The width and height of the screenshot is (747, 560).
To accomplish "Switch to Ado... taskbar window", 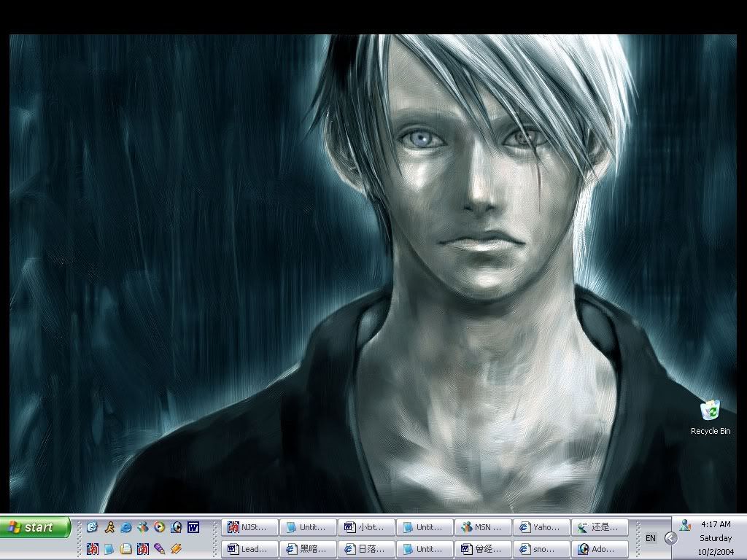I will pos(600,549).
